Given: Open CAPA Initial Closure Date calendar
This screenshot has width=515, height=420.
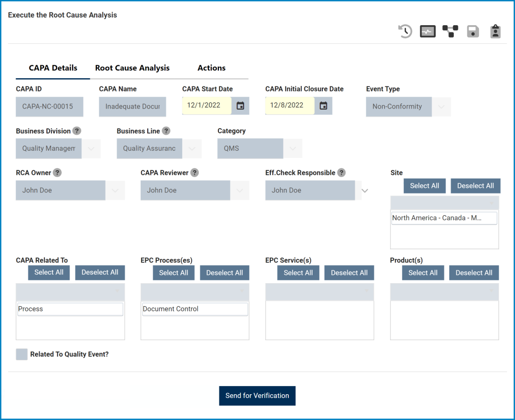Looking at the screenshot, I should point(323,106).
